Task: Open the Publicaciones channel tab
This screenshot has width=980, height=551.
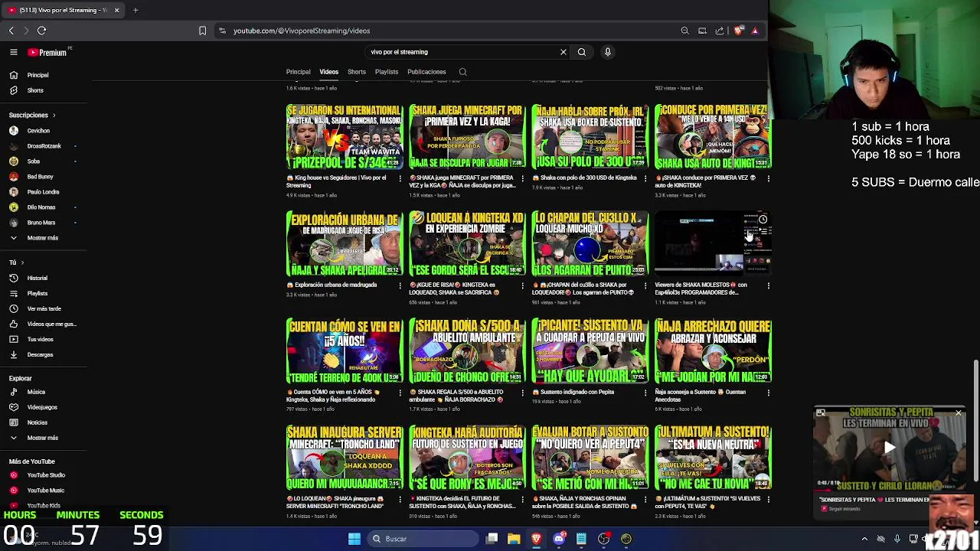Action: (426, 72)
